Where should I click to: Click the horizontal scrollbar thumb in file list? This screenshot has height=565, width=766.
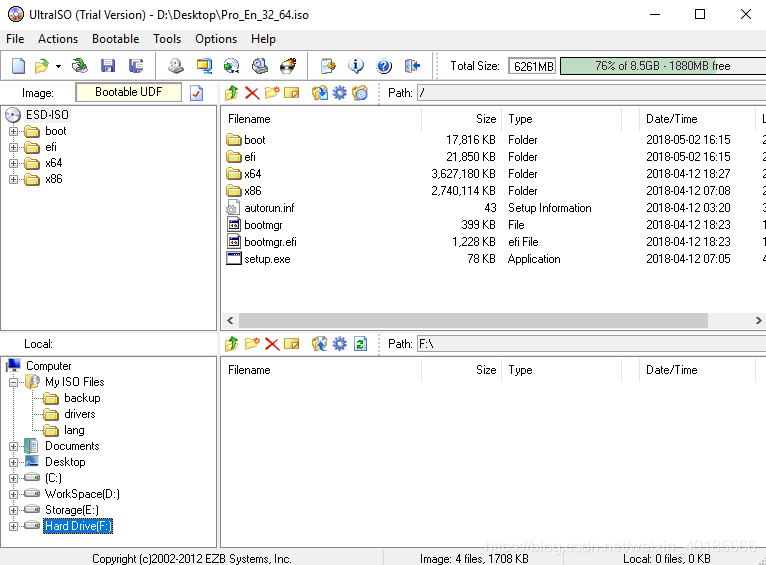(x=473, y=320)
